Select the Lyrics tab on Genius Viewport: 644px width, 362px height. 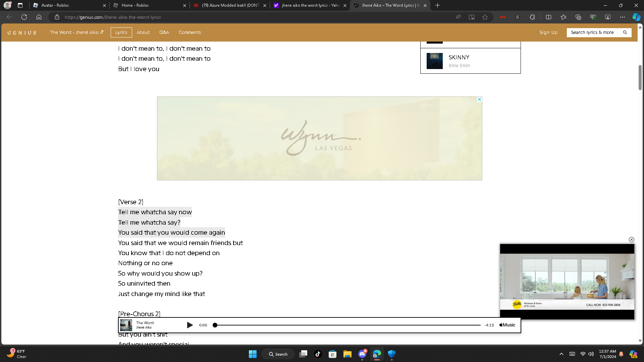pos(121,33)
